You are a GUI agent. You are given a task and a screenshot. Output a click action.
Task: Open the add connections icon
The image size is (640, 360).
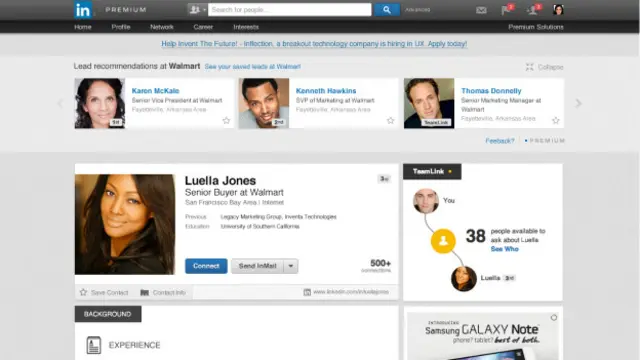(532, 10)
